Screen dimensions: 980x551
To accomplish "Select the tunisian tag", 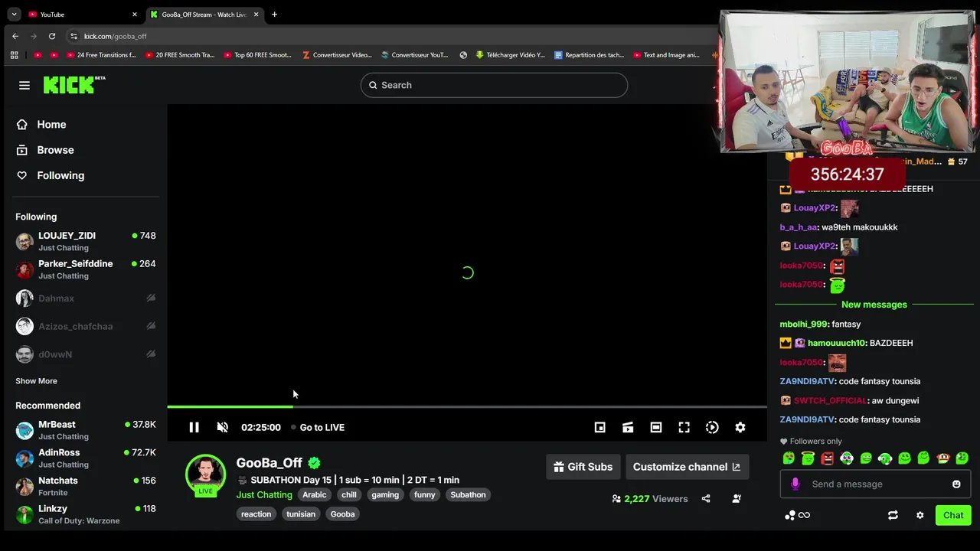I will pos(301,514).
